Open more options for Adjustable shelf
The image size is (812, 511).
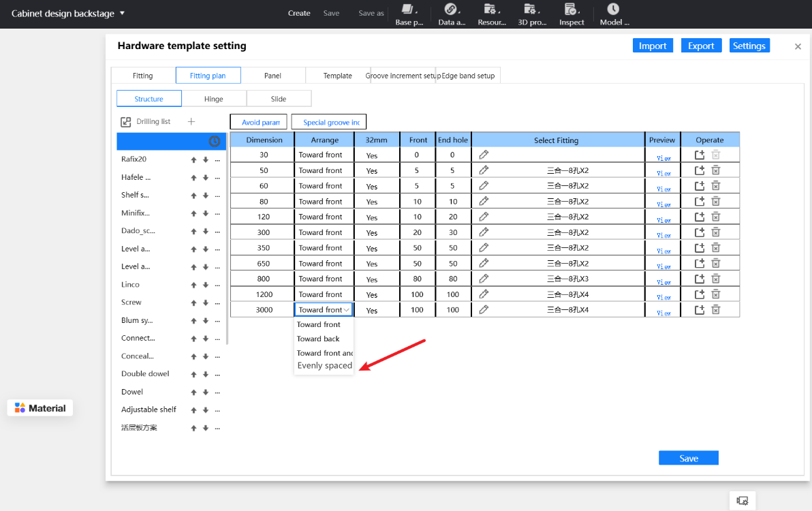click(217, 410)
